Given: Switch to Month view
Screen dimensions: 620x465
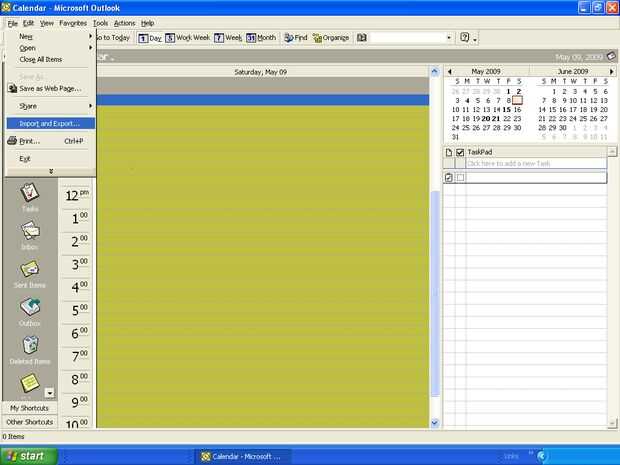Looking at the screenshot, I should 261,38.
